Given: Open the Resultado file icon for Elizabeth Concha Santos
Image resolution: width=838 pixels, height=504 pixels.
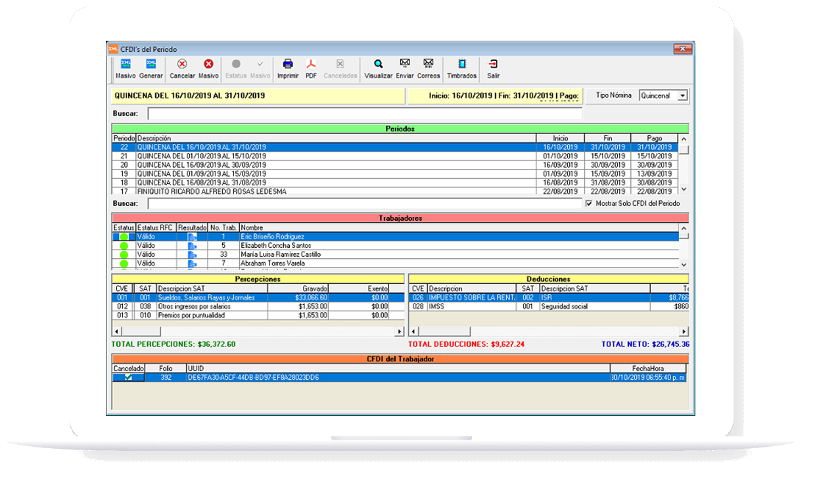Looking at the screenshot, I should point(192,246).
